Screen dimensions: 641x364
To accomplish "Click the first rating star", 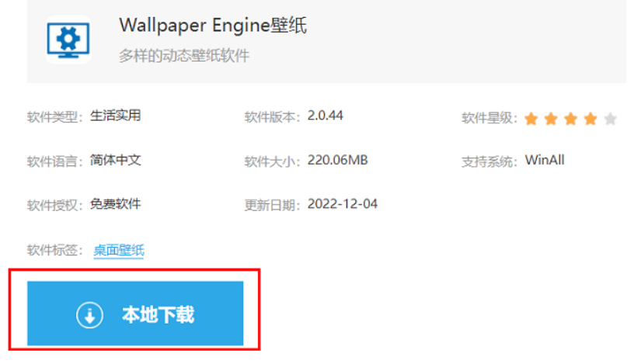I will 531,119.
